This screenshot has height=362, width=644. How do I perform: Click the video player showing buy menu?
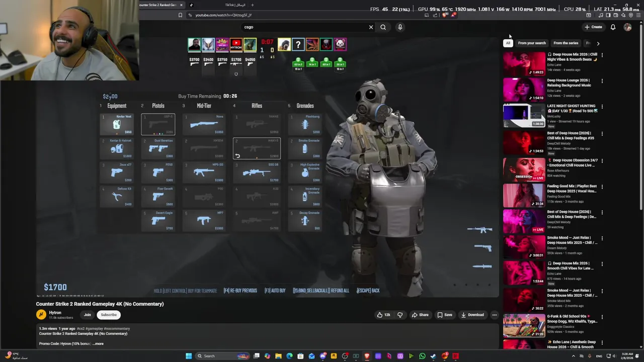(268, 167)
